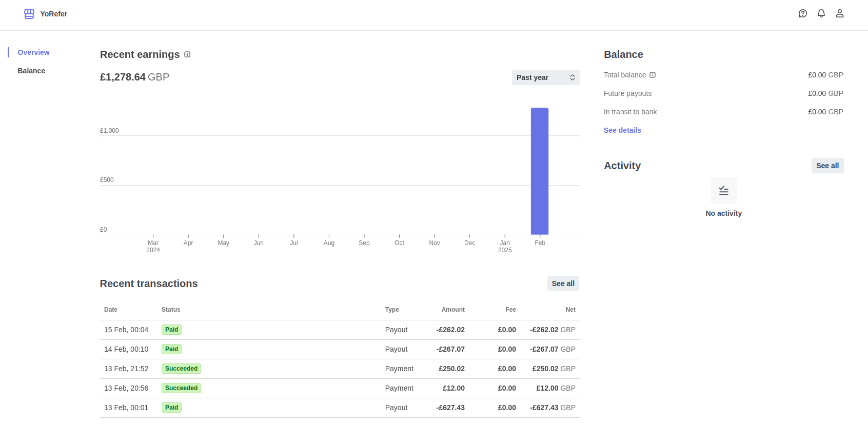This screenshot has height=426, width=868.
Task: Click the Status column header
Action: pyautogui.click(x=171, y=310)
